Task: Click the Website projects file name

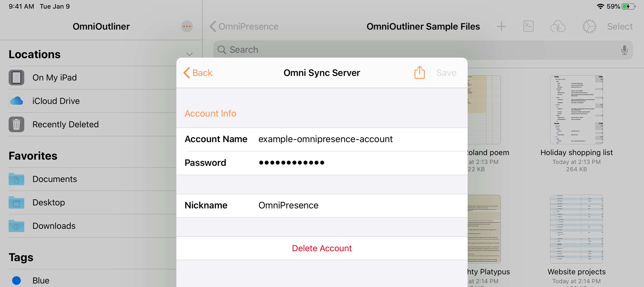Action: 577,272
